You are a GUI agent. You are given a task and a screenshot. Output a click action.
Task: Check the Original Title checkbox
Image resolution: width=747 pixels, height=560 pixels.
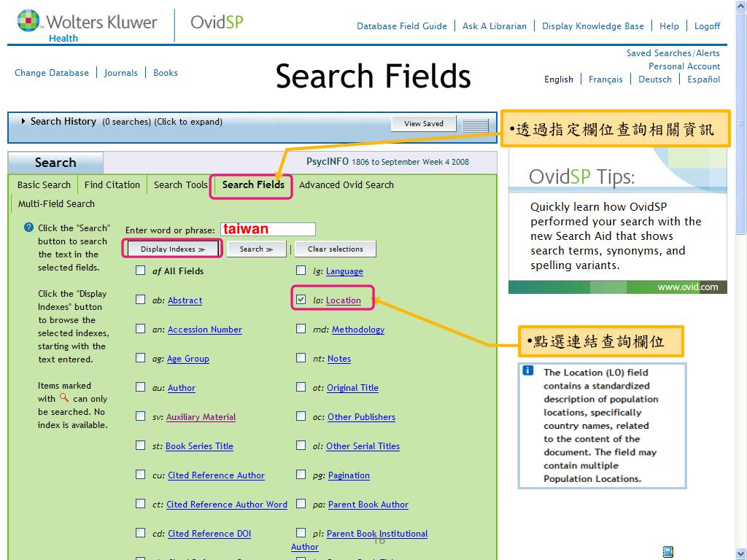coord(301,386)
